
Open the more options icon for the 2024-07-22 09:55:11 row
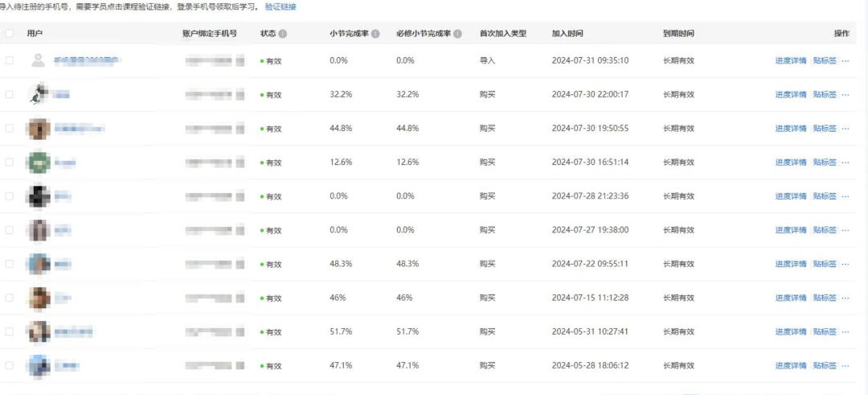click(845, 264)
